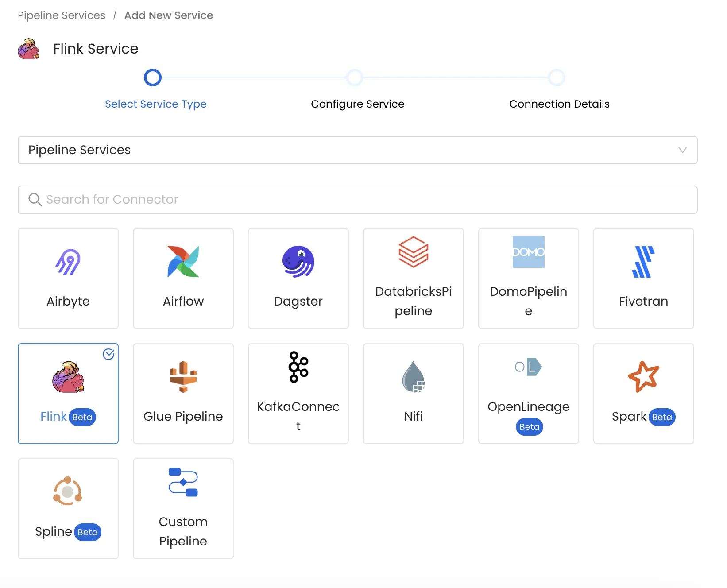The image size is (727, 588).
Task: Pick the Glue Pipeline icon
Action: (x=183, y=377)
